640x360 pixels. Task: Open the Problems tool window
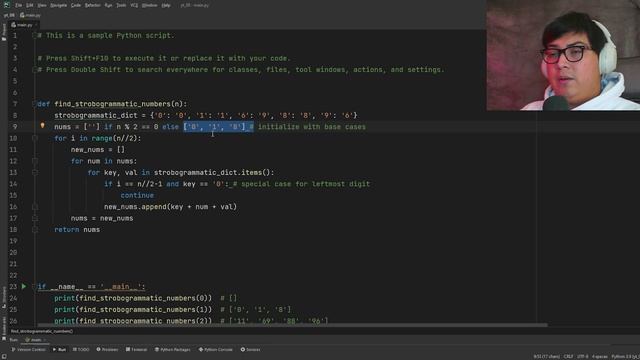pos(107,349)
